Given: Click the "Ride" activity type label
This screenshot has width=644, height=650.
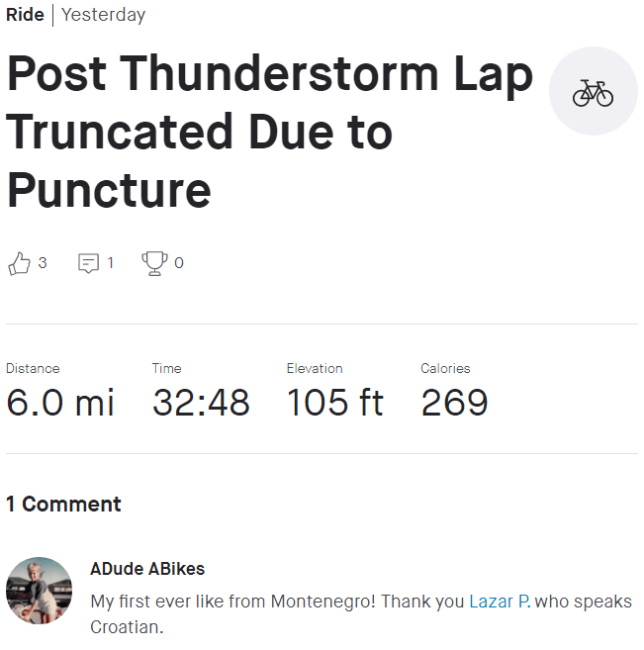Looking at the screenshot, I should click(x=25, y=15).
